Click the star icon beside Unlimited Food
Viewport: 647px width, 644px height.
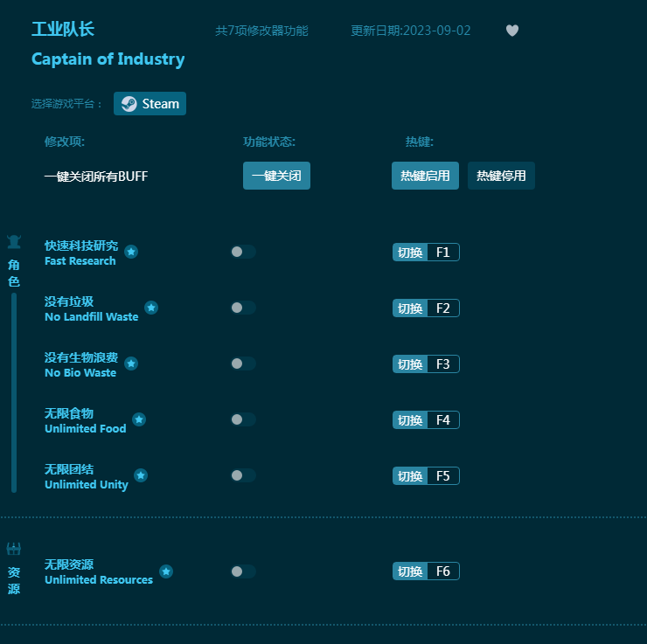tap(139, 419)
